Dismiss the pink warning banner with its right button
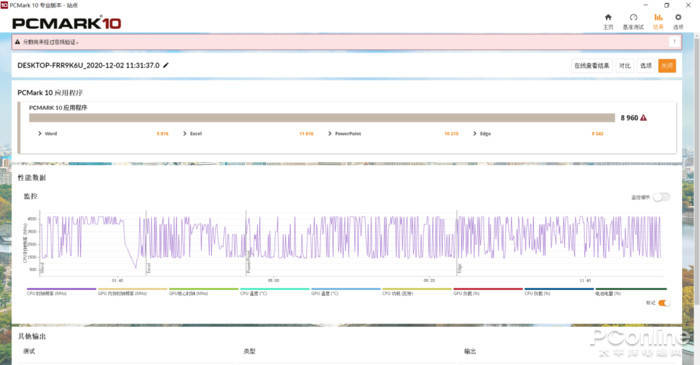 674,42
